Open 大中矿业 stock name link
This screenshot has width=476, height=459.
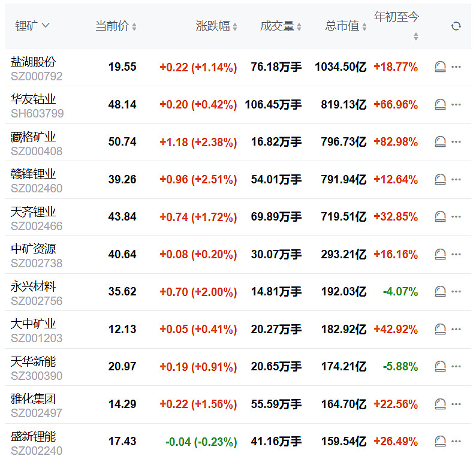[33, 324]
